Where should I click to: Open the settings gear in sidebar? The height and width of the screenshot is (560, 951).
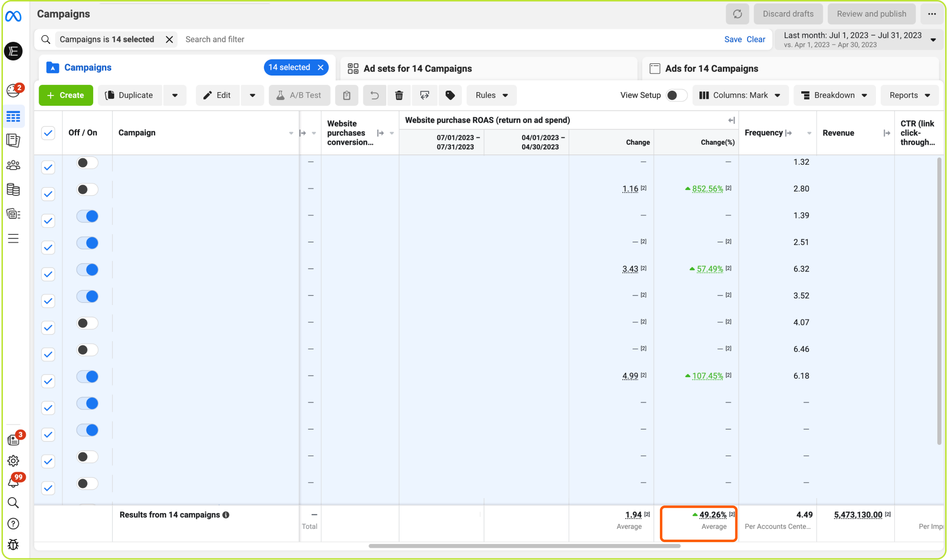point(13,461)
